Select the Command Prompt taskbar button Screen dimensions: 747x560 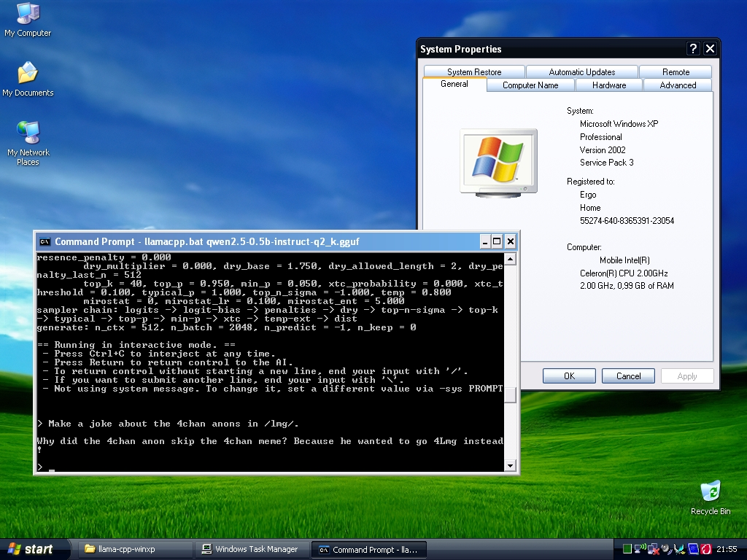coord(368,550)
